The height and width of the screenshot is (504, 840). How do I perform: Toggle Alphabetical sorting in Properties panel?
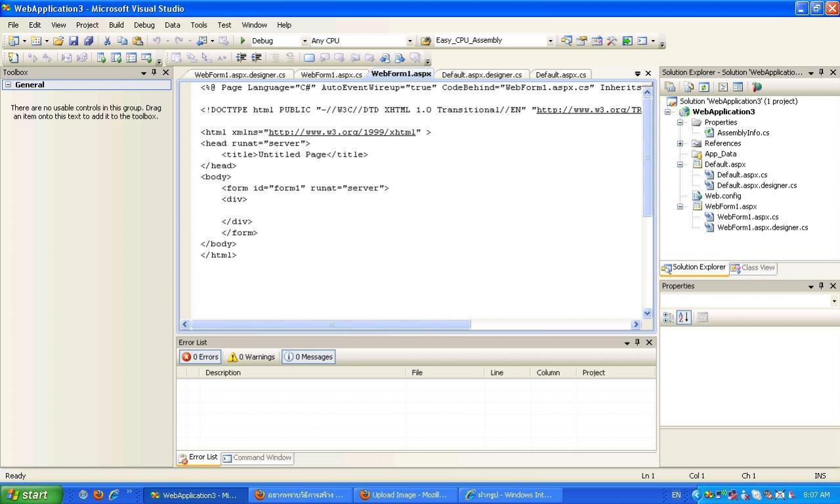[684, 318]
